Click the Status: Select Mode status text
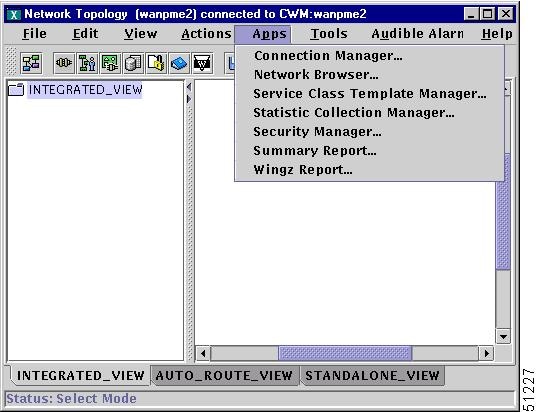Viewport: 537px width, 412px height. tap(71, 399)
